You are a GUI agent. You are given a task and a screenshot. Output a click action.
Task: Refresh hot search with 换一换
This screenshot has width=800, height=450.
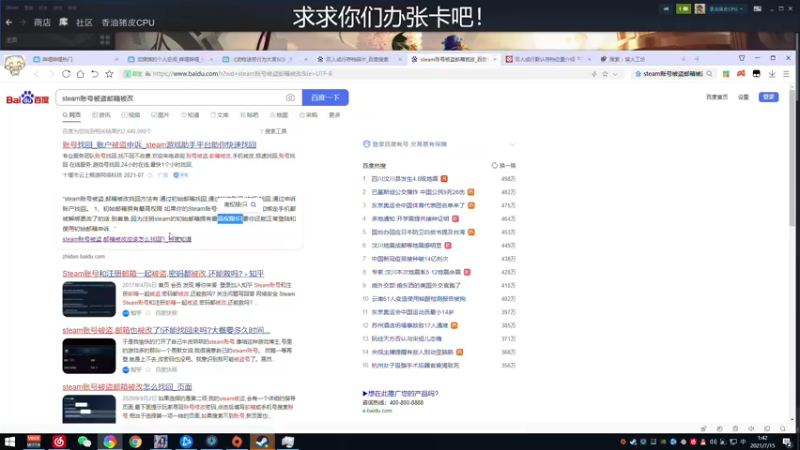(x=504, y=166)
